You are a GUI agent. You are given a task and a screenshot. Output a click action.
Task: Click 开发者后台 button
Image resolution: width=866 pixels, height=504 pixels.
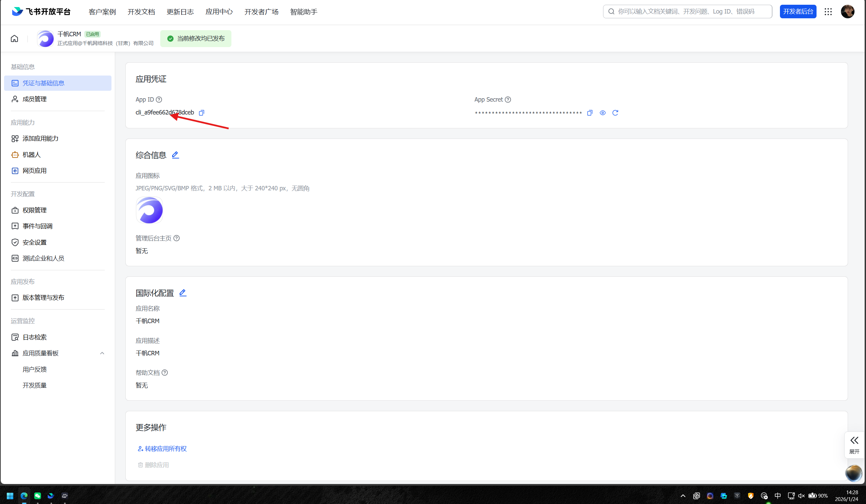pos(798,12)
